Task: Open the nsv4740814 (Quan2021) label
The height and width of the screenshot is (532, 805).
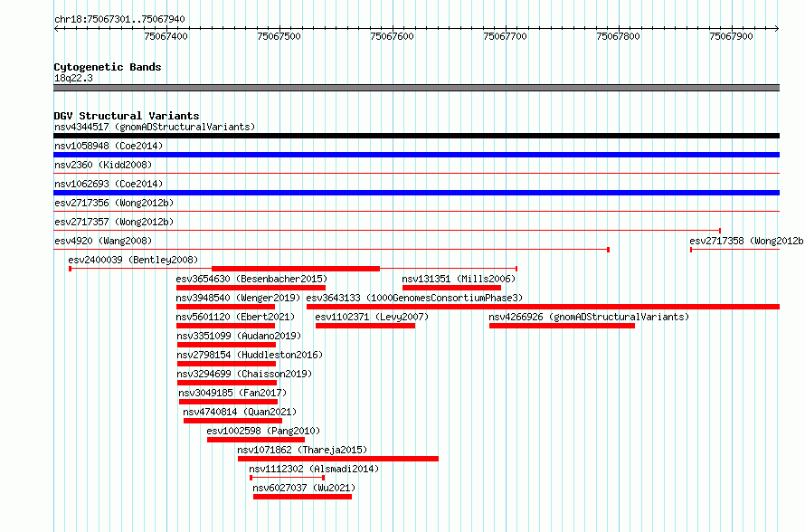Action: (x=240, y=412)
